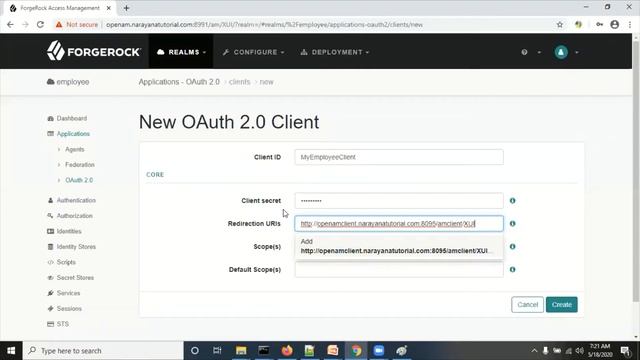Go to clients breadcrumb
The height and width of the screenshot is (360, 640).
click(x=239, y=82)
